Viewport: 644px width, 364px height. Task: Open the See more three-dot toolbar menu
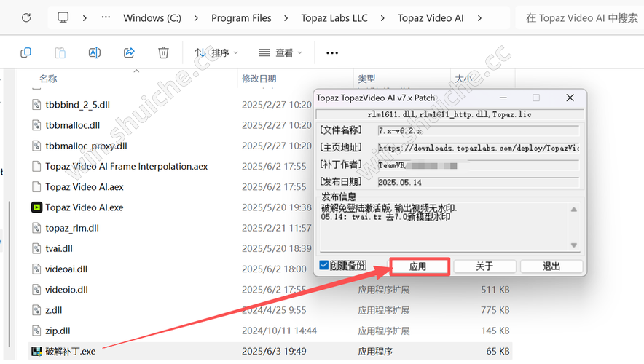tap(332, 53)
